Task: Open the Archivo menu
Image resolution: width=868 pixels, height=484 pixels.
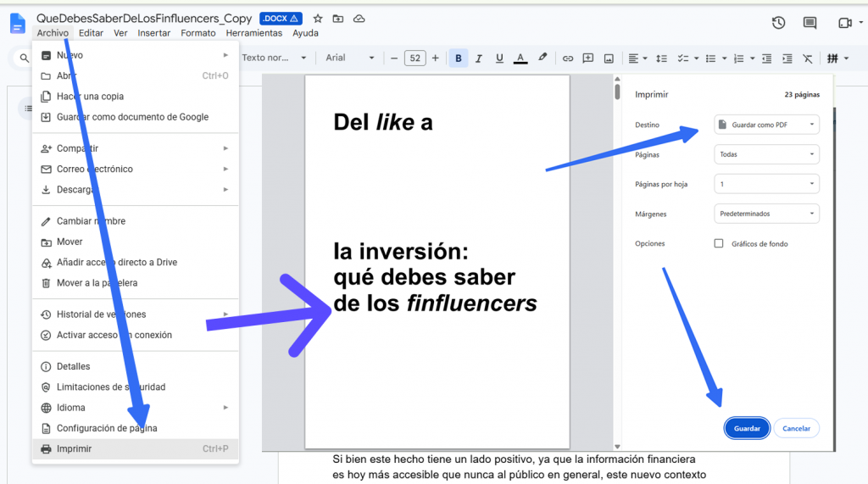Action: tap(53, 33)
